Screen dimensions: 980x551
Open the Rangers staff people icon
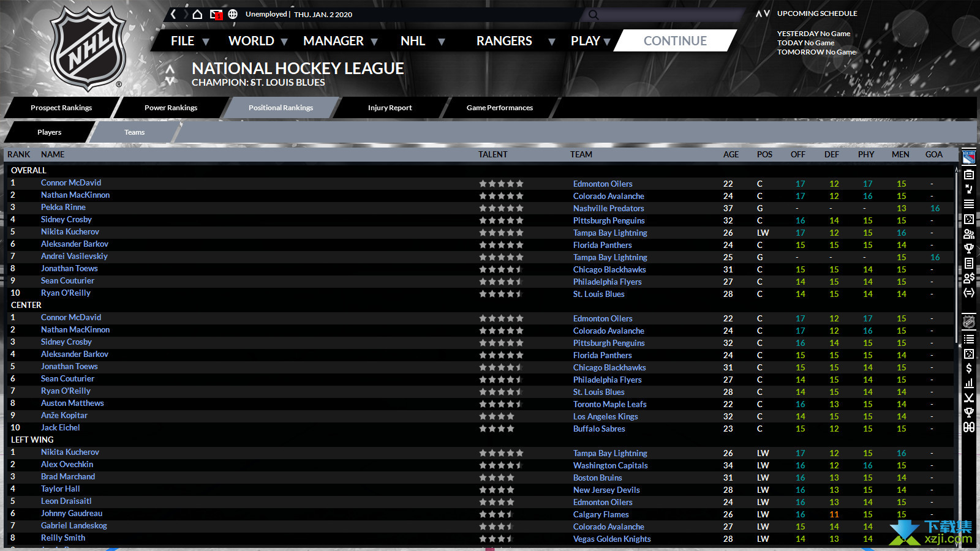(x=969, y=234)
